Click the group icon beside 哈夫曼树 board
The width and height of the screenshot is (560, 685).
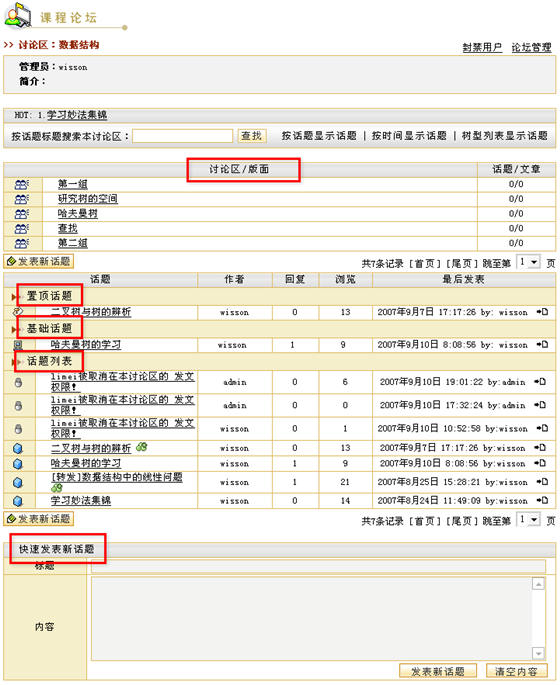[21, 214]
